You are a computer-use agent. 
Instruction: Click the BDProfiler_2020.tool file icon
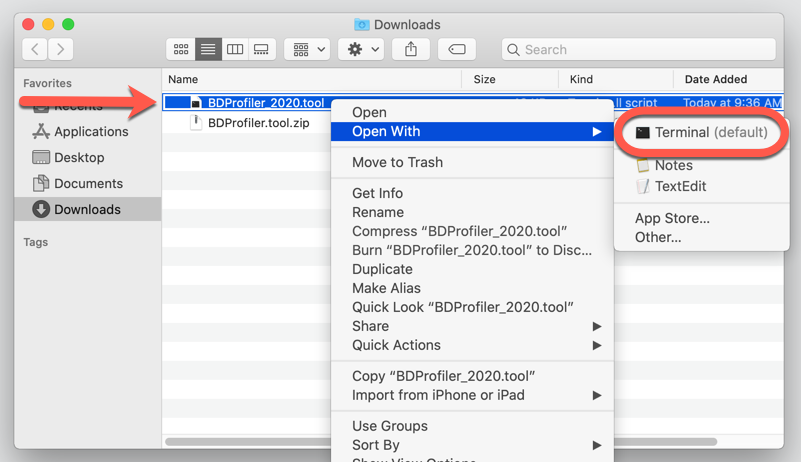point(196,103)
